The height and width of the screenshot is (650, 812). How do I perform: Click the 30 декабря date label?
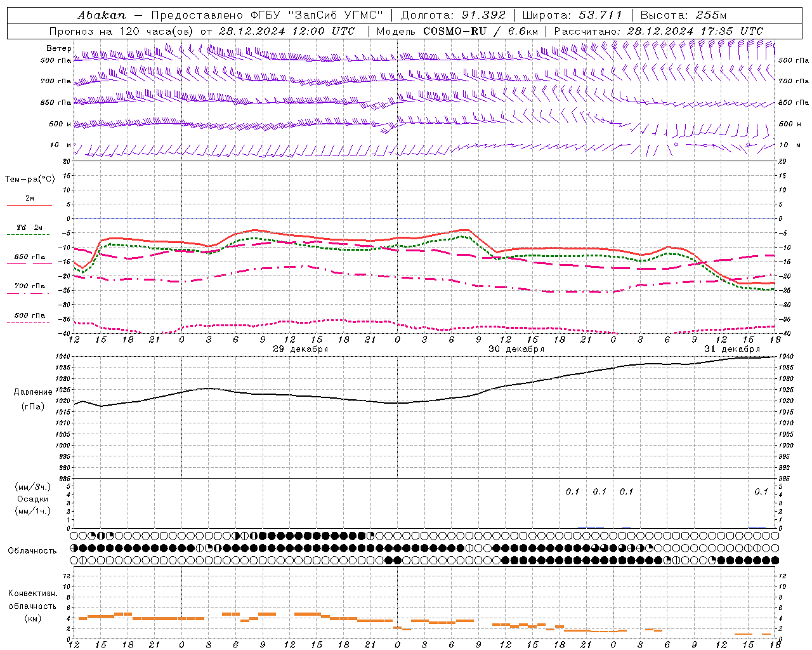click(x=516, y=349)
